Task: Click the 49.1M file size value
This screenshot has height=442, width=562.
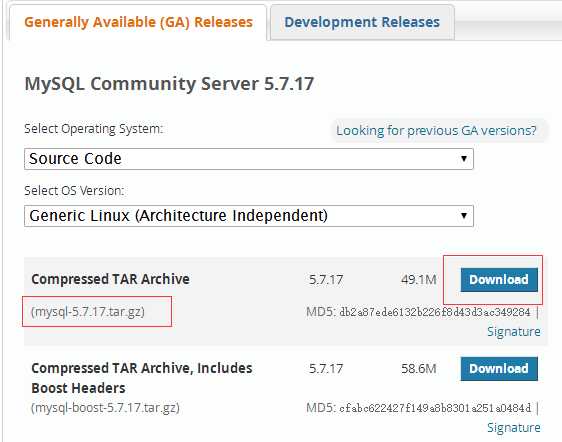Action: coord(419,280)
